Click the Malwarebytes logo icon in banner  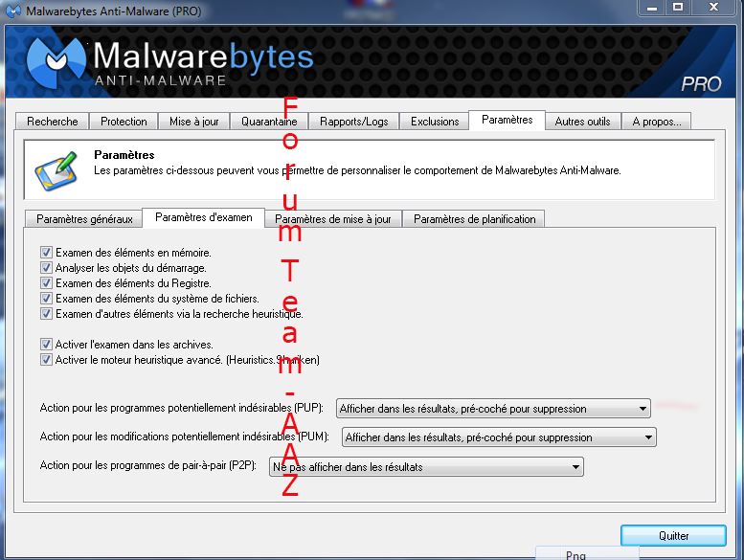point(56,62)
